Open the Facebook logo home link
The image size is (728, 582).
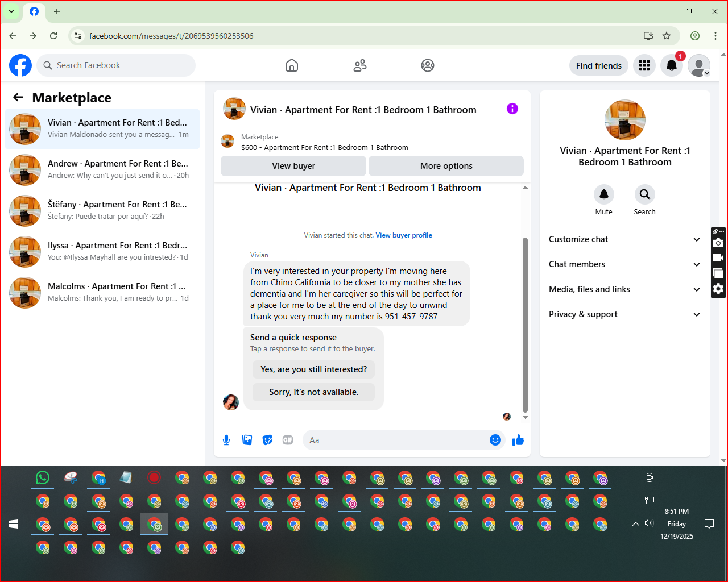coord(20,65)
